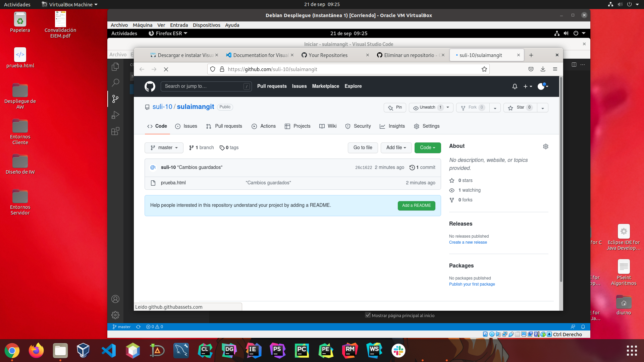This screenshot has width=644, height=362.
Task: Click the Search or jump to field
Action: (x=201, y=86)
